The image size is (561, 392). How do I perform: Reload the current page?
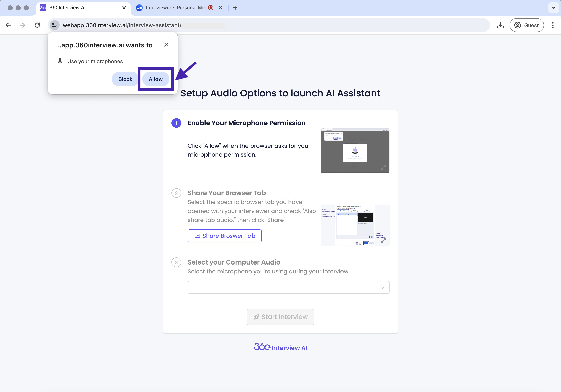tap(37, 25)
